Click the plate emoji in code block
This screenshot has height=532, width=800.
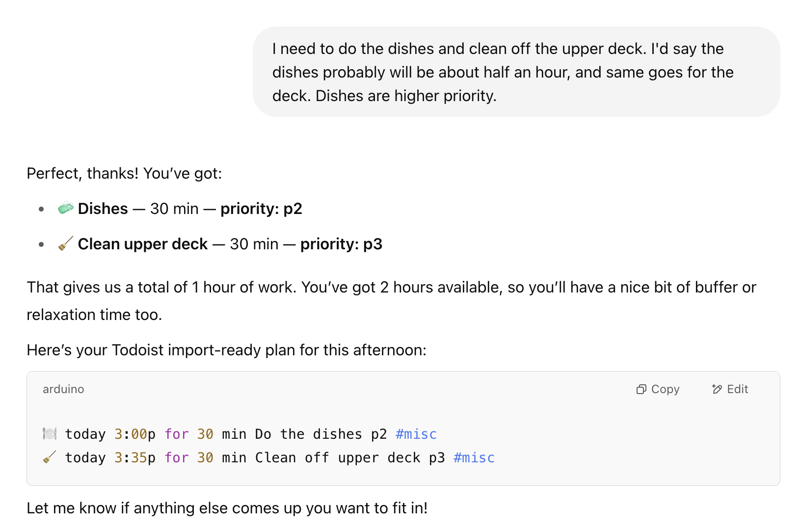pos(50,434)
